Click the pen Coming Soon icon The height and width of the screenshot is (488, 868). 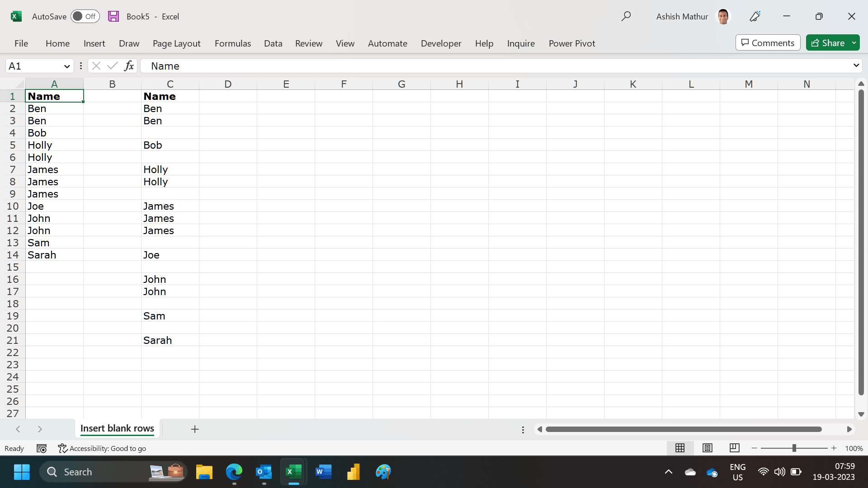[x=755, y=16]
